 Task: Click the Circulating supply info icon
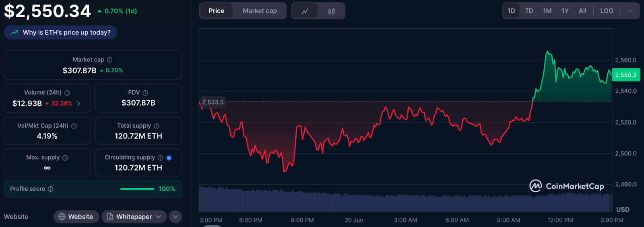(160, 158)
